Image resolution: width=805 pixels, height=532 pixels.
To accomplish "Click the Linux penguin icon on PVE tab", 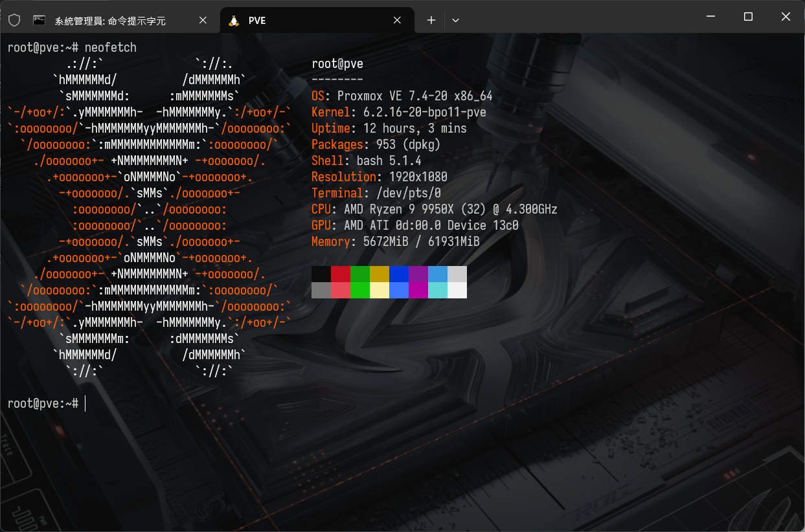I will tap(234, 21).
